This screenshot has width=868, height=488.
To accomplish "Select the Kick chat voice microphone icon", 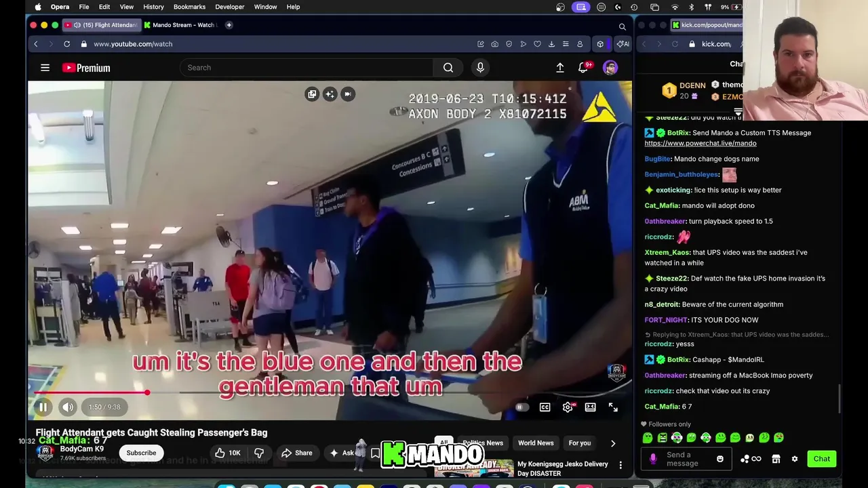I will click(653, 459).
